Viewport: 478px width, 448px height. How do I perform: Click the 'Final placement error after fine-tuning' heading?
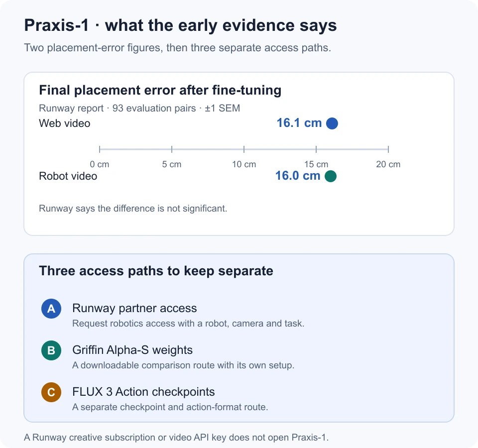pyautogui.click(x=160, y=90)
